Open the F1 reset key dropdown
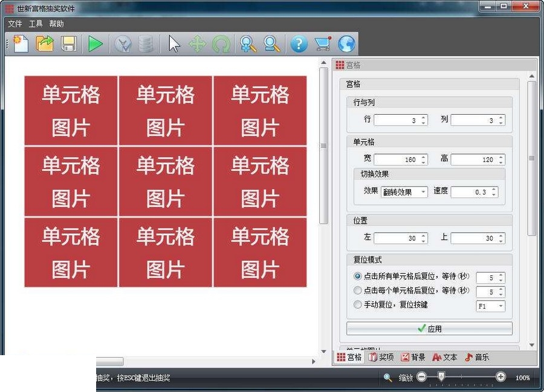 (491, 306)
